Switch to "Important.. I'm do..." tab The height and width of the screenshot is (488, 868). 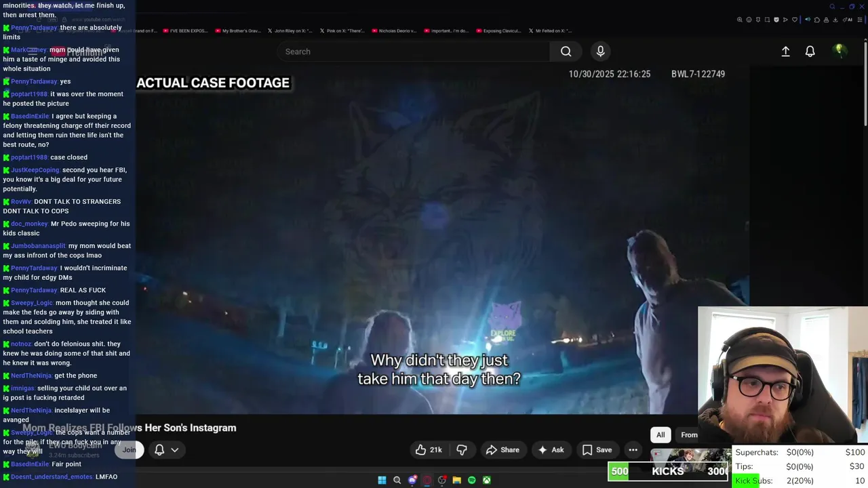446,30
